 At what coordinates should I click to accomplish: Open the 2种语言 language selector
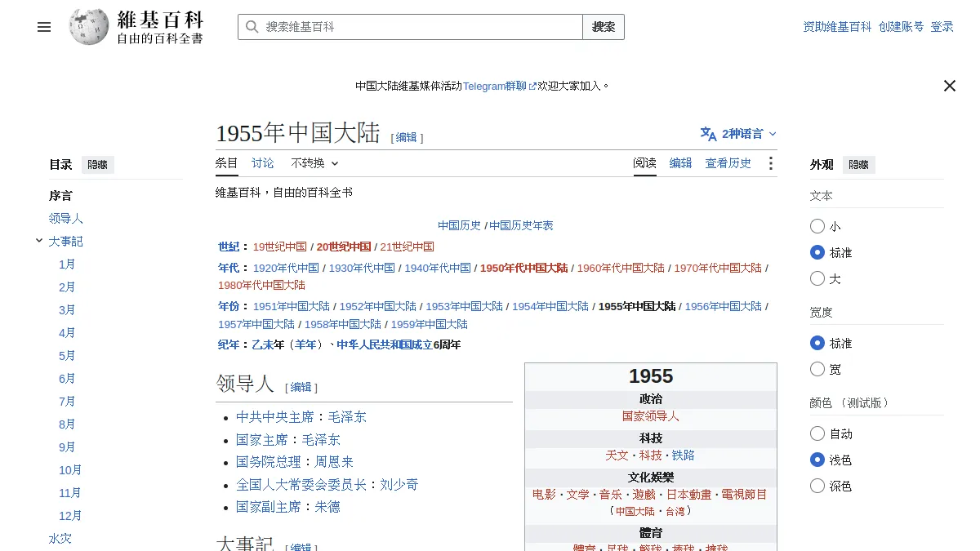pyautogui.click(x=739, y=134)
